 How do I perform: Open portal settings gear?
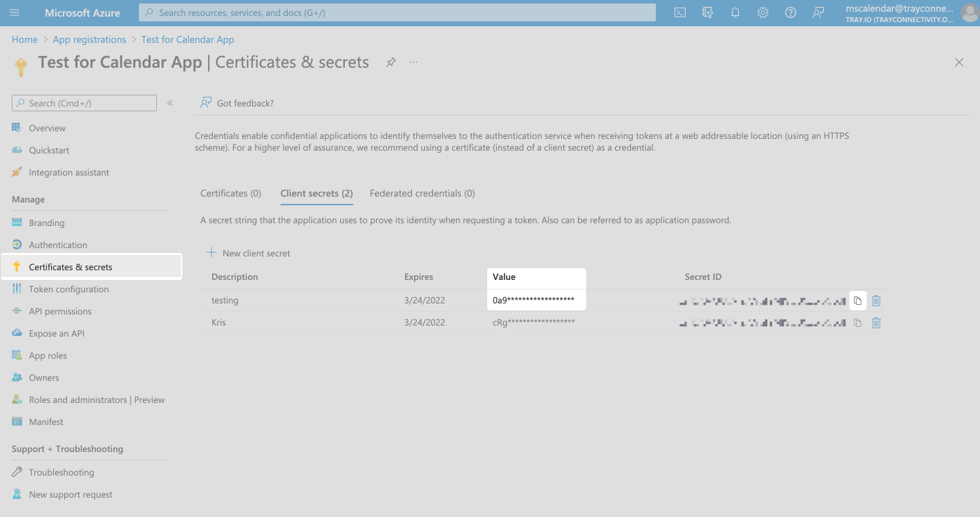[762, 12]
